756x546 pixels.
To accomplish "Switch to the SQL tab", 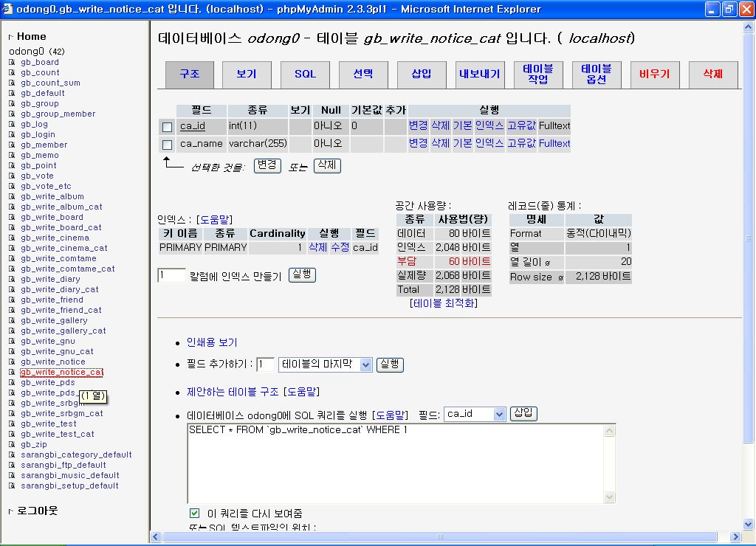I will 305,75.
